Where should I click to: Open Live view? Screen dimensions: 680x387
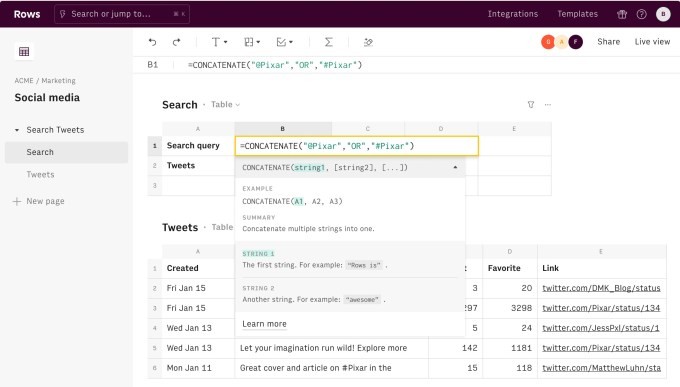[x=652, y=42]
